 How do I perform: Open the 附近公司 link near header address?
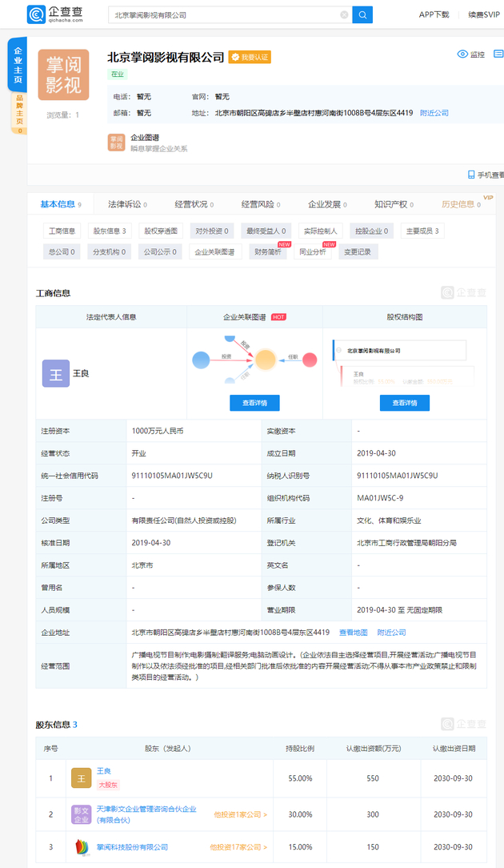point(434,113)
